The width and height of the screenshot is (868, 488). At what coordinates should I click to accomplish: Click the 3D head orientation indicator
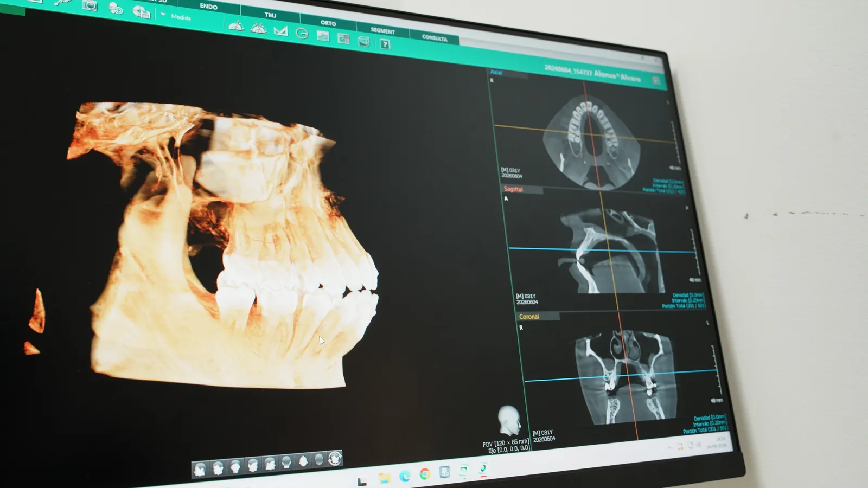click(509, 421)
